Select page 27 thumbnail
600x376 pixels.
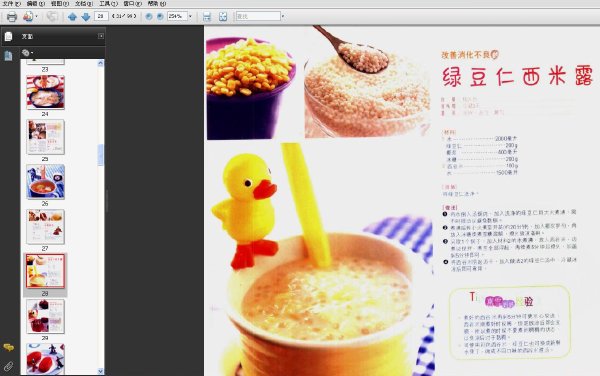45,227
